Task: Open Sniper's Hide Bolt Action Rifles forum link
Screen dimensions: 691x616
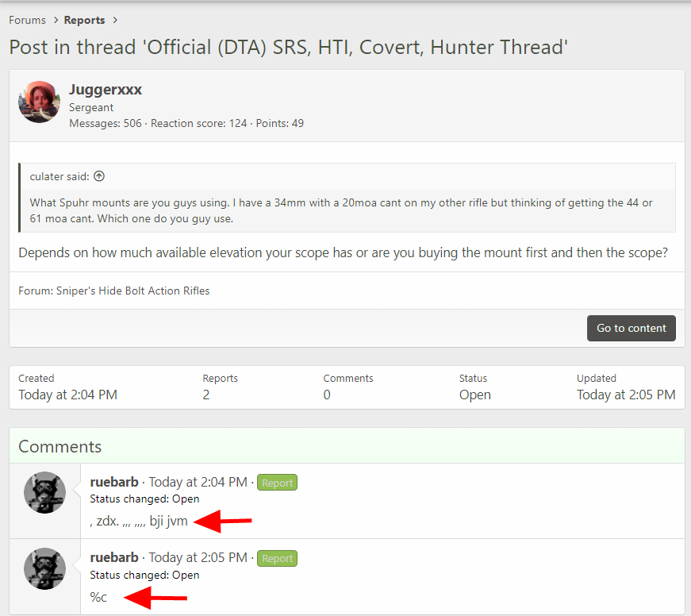Action: tap(132, 291)
